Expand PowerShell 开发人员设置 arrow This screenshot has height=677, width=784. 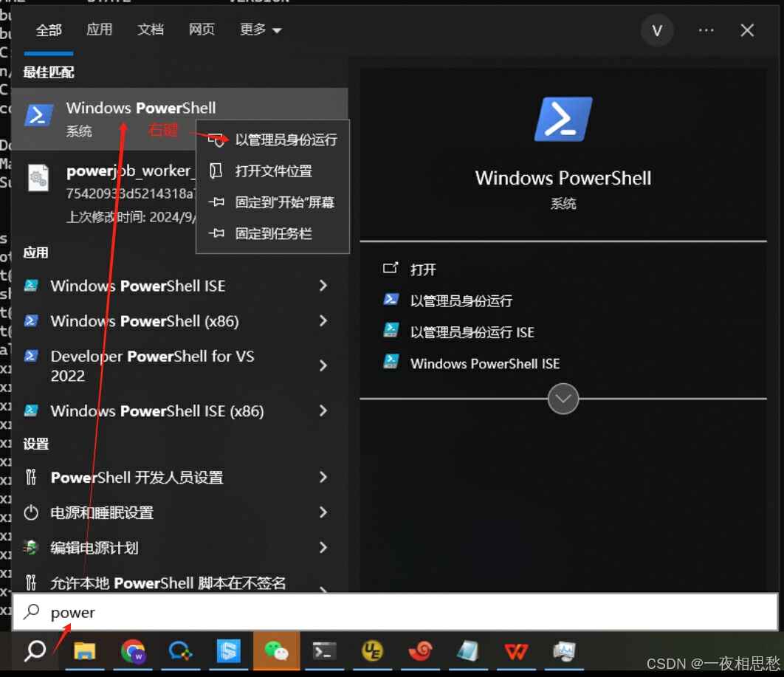323,478
